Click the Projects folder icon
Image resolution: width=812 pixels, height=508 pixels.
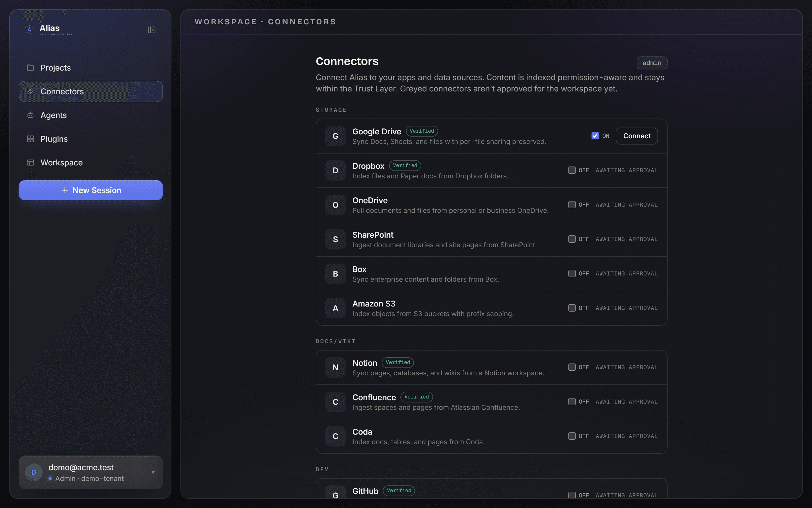pos(30,67)
